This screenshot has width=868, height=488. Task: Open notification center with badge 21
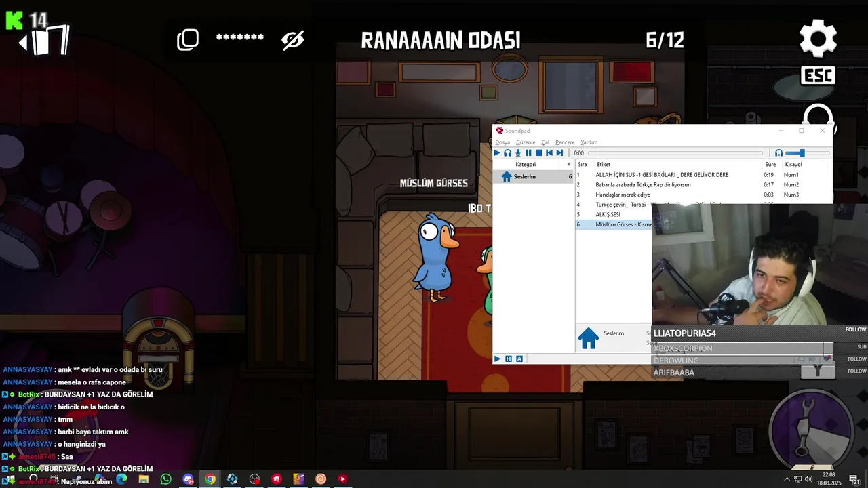pyautogui.click(x=854, y=480)
